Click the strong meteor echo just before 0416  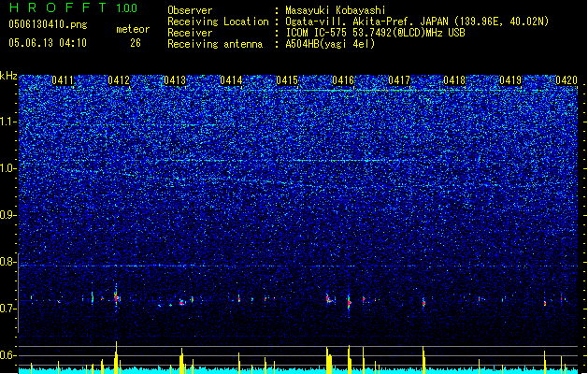click(x=329, y=299)
